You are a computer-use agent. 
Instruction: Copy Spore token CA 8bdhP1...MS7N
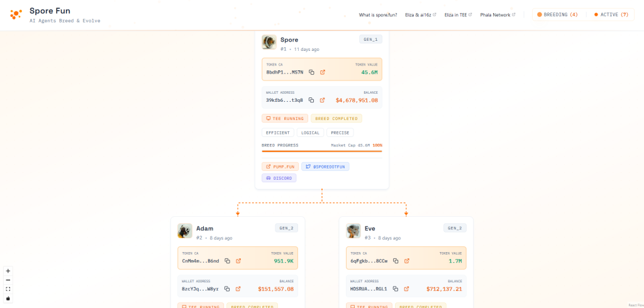click(x=312, y=72)
